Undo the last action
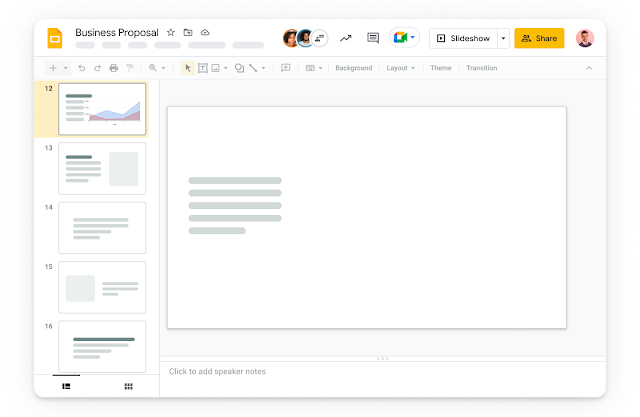 click(82, 68)
